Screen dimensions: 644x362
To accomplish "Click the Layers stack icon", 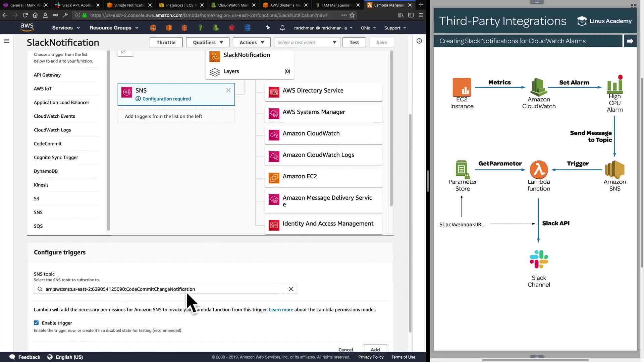I will pos(215,72).
